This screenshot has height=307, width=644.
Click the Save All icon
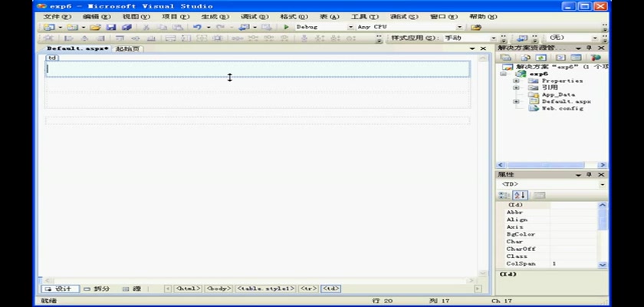(x=127, y=27)
